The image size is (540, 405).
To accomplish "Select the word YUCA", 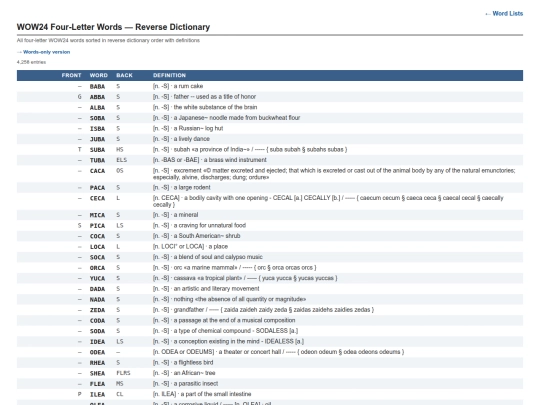I will [97, 279].
